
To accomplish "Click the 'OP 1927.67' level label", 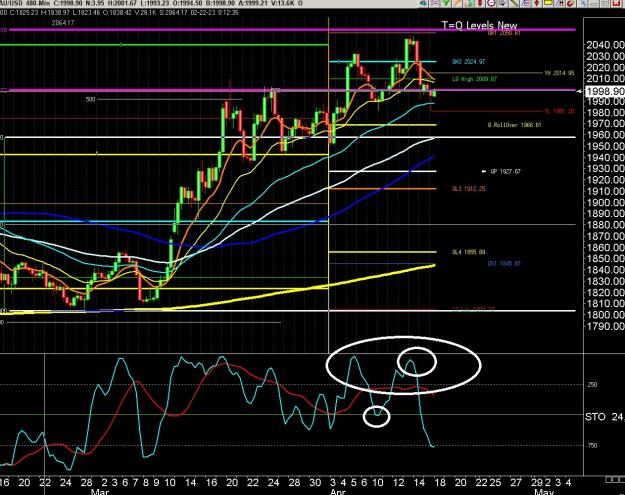I will pos(505,171).
